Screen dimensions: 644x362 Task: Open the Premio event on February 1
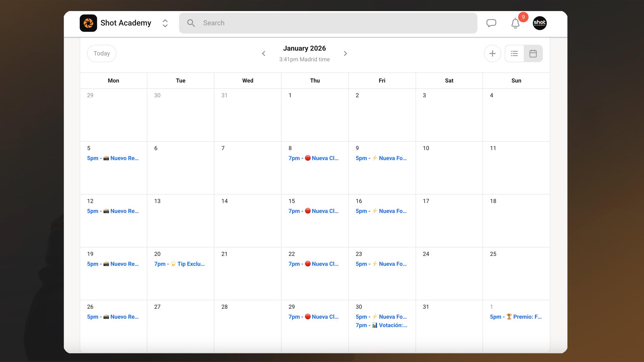coord(516,317)
